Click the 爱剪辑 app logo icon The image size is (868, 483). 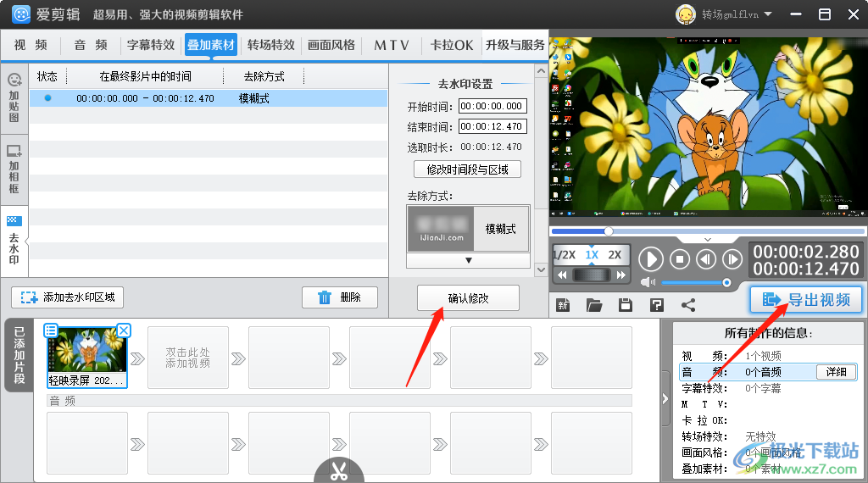(21, 14)
